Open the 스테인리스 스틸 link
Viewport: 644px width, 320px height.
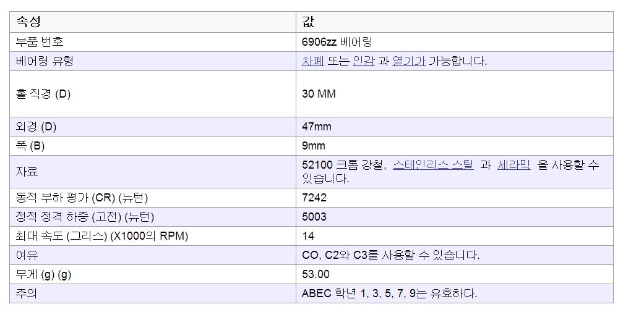[433, 166]
